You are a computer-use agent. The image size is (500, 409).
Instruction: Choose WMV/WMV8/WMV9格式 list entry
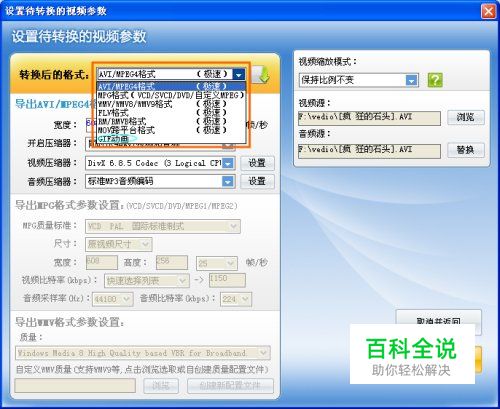171,104
